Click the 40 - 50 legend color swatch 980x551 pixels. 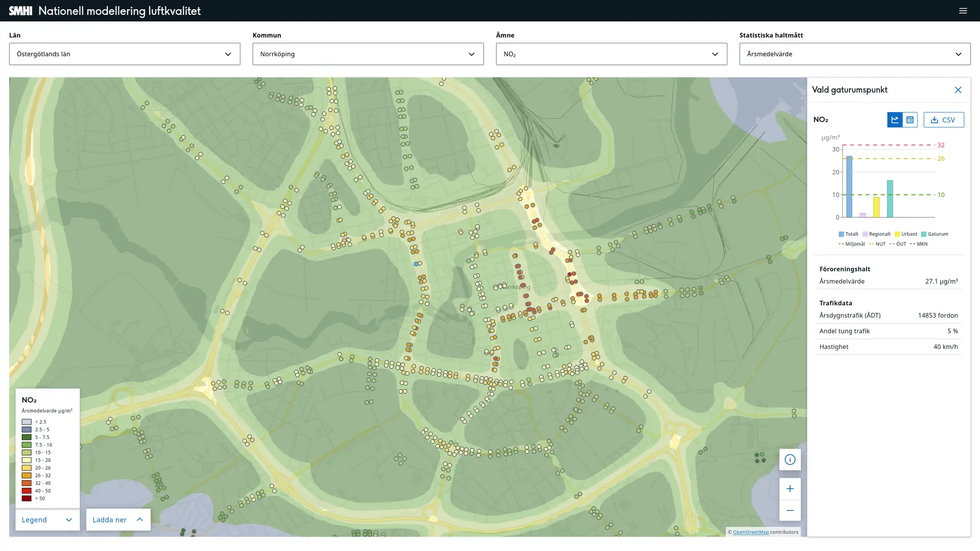(27, 491)
